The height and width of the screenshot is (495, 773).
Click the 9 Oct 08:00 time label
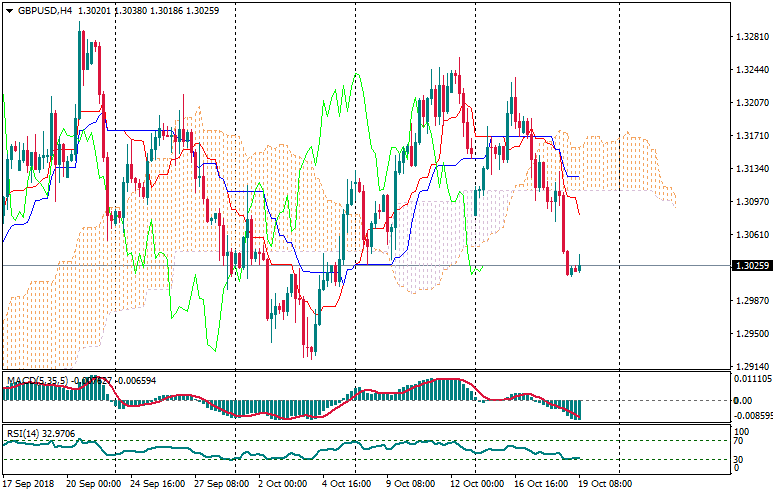[x=411, y=482]
